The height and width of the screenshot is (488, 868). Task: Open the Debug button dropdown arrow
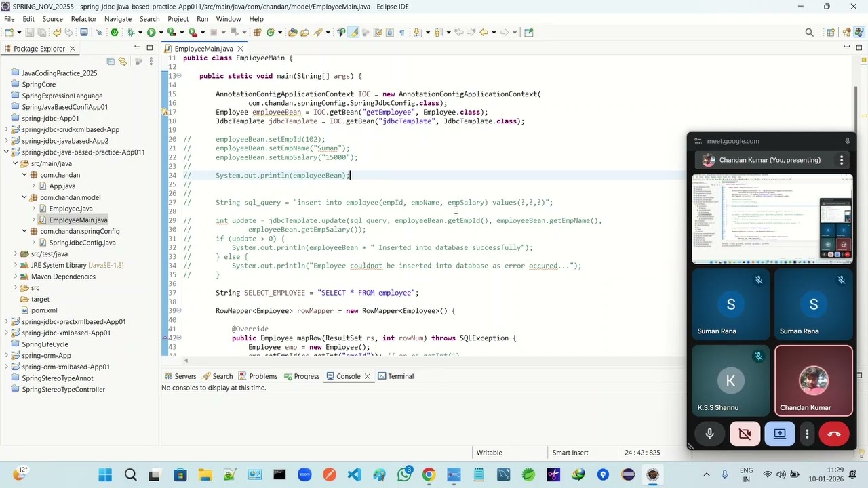[140, 32]
